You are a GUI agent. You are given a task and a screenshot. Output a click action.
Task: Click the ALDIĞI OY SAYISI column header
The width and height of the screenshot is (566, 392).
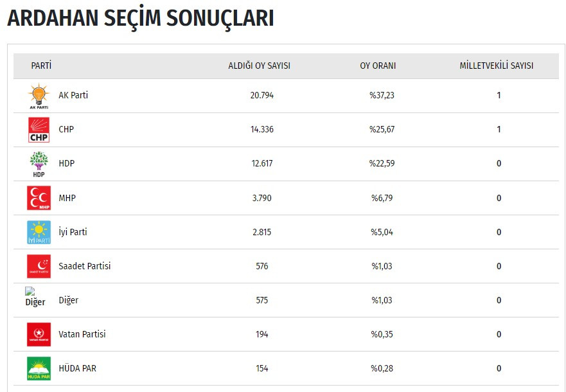pyautogui.click(x=260, y=66)
